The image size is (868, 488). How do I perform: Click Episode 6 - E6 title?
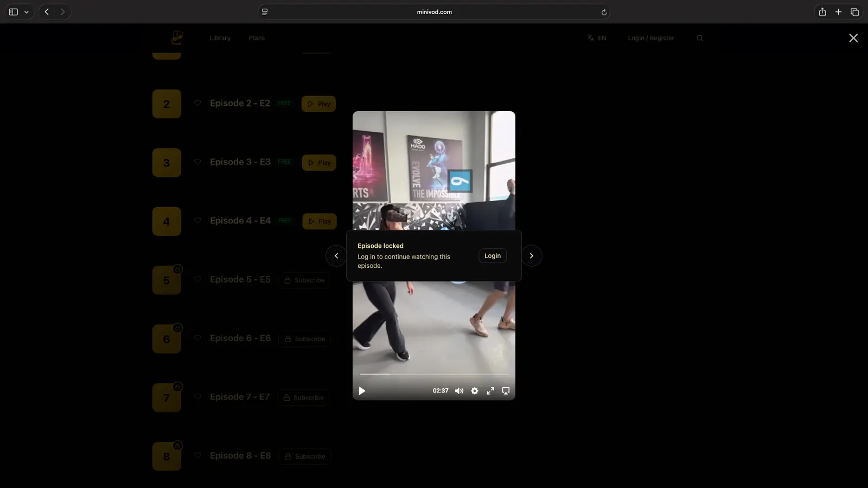point(240,338)
